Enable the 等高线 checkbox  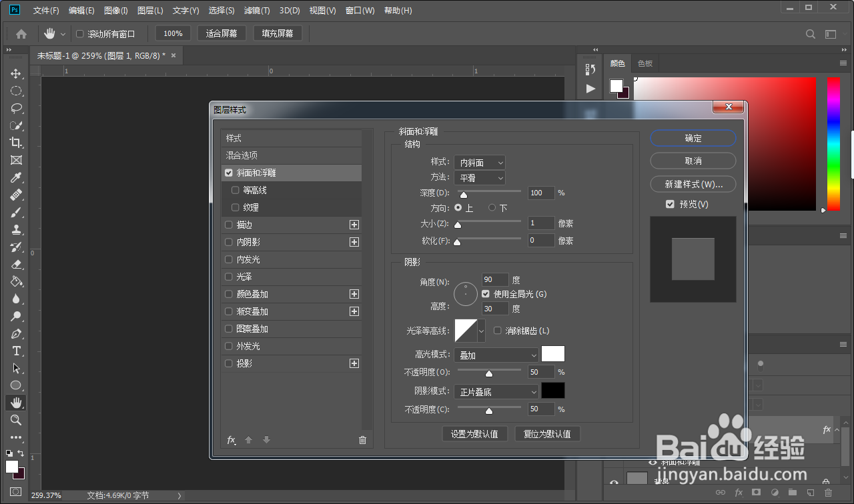pos(235,190)
